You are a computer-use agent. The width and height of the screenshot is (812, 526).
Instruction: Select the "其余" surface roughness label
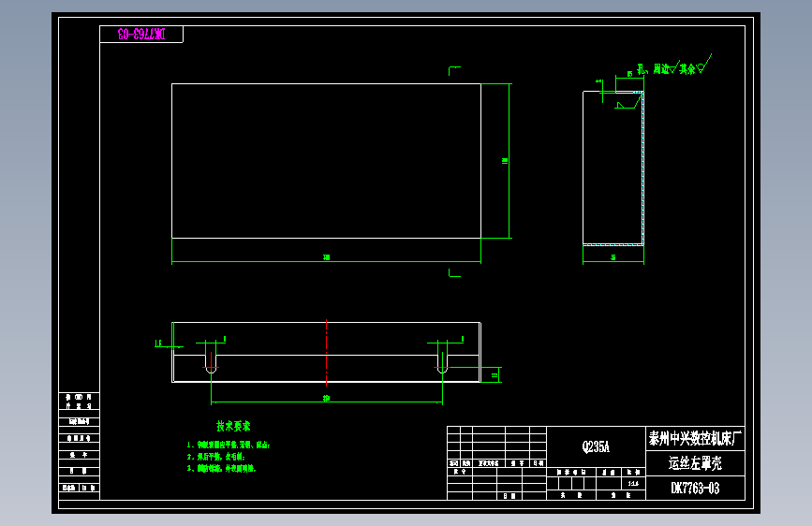687,69
